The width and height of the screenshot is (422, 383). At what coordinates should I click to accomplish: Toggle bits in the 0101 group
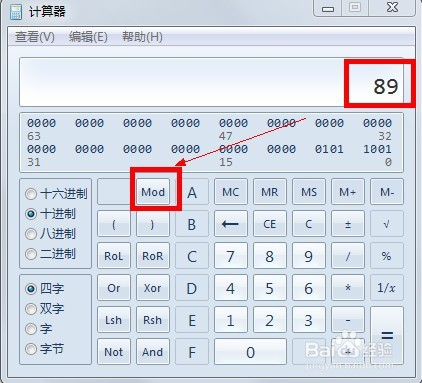pos(329,149)
